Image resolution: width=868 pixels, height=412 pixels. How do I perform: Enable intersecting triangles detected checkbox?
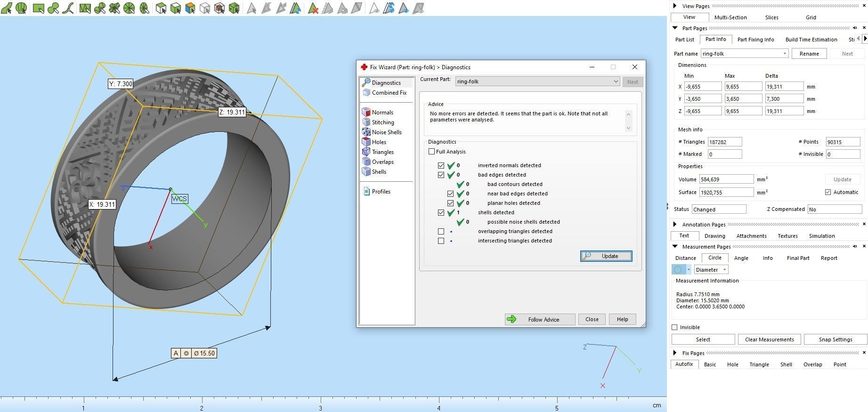click(x=441, y=241)
